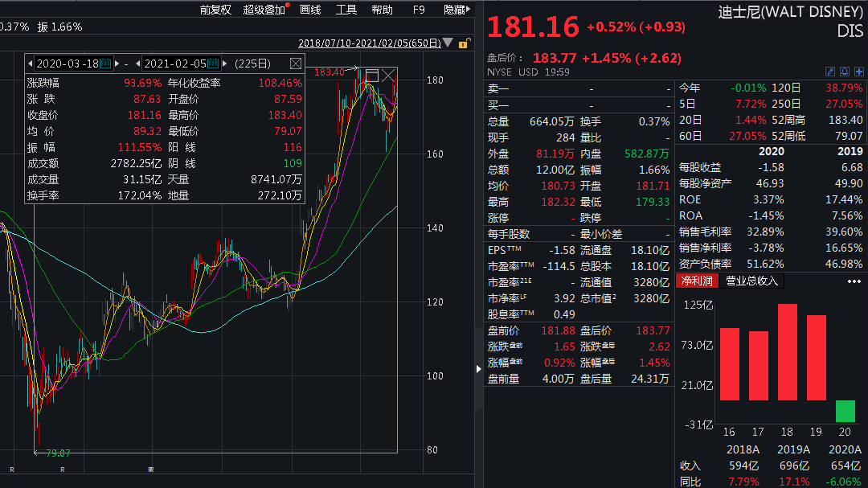
Task: Open the three-dot more options
Action: [854, 281]
